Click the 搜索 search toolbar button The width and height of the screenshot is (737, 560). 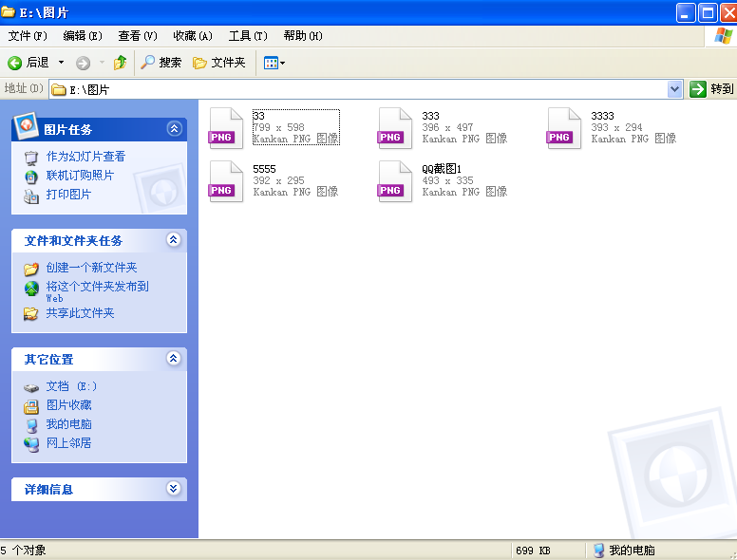point(161,62)
